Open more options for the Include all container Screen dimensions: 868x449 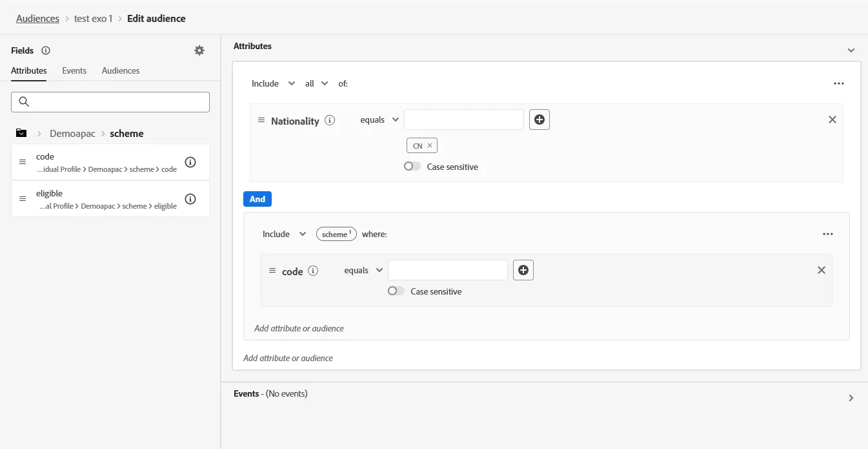[839, 83]
